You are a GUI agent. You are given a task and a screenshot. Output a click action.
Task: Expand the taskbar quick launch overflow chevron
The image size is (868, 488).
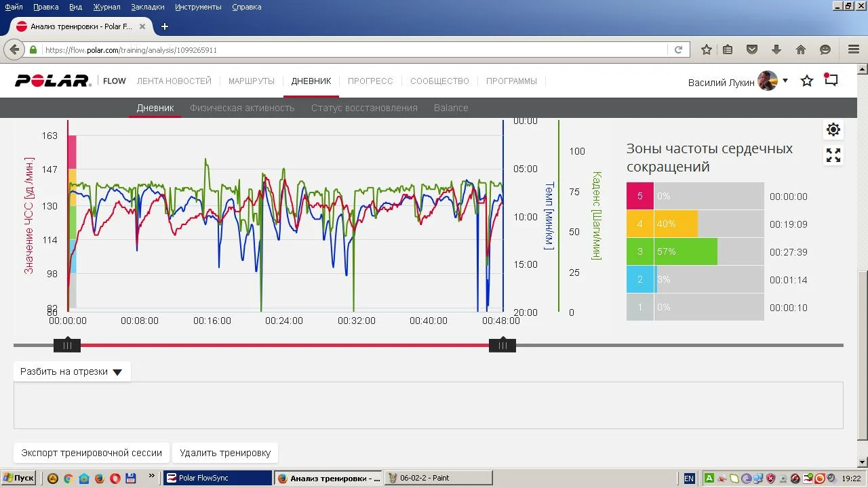[x=151, y=476]
